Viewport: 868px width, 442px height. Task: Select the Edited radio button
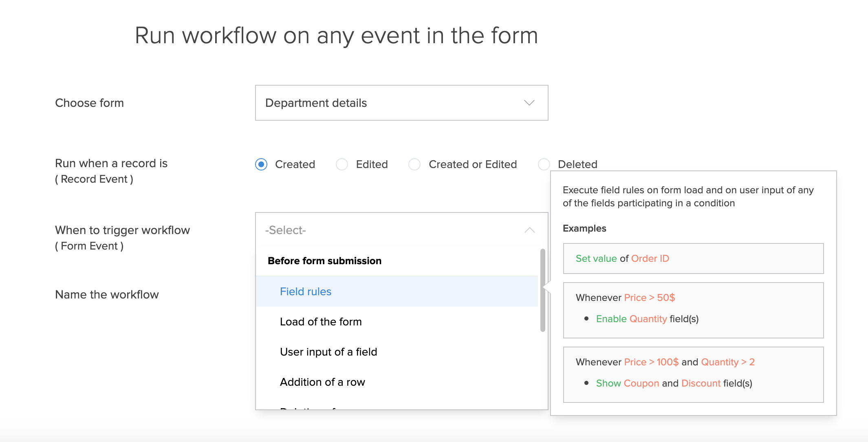point(342,164)
